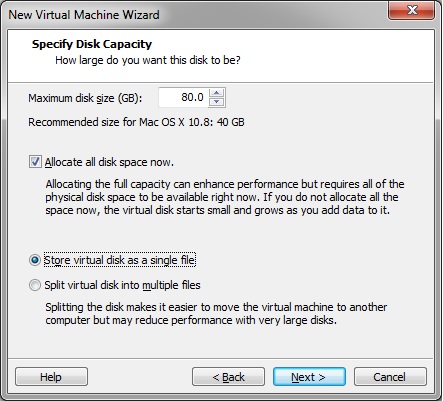Uncheck the Allocate all disk space now checkbox
This screenshot has height=401, width=443.
(35, 162)
